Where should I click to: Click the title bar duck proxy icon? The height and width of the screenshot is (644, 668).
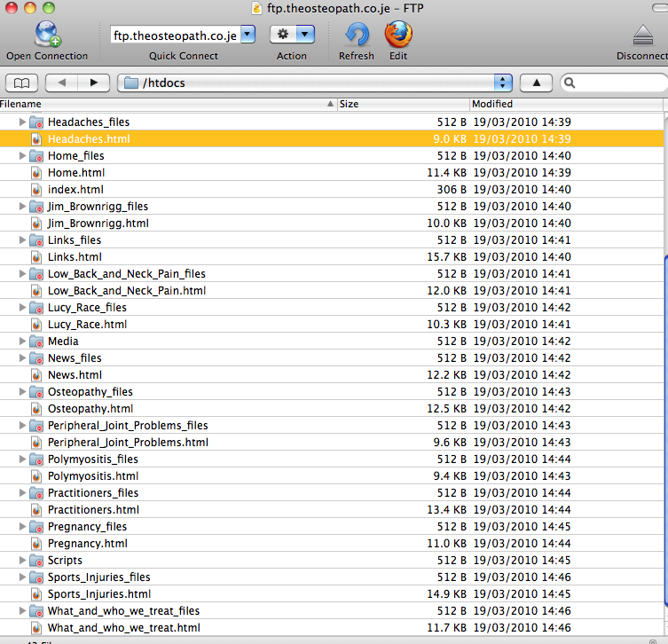[x=256, y=8]
